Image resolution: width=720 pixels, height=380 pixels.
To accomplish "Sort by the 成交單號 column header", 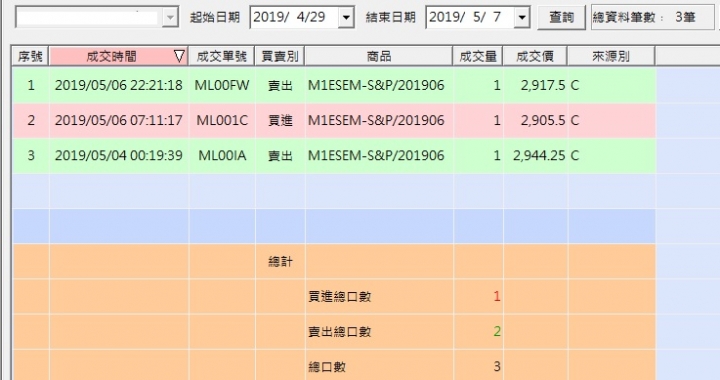I will pyautogui.click(x=221, y=56).
